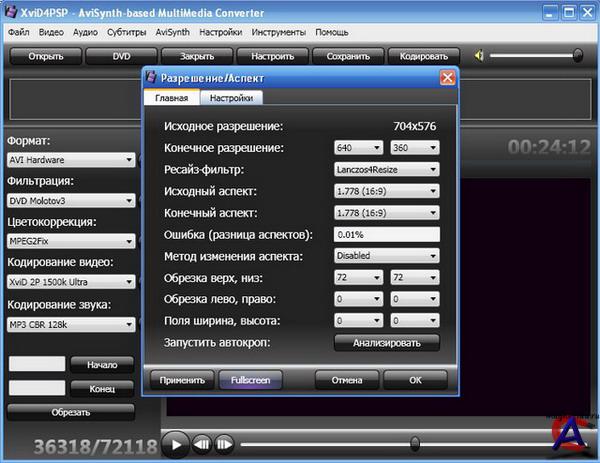Click the Обрезать trim button
This screenshot has width=600, height=463.
pyautogui.click(x=71, y=411)
